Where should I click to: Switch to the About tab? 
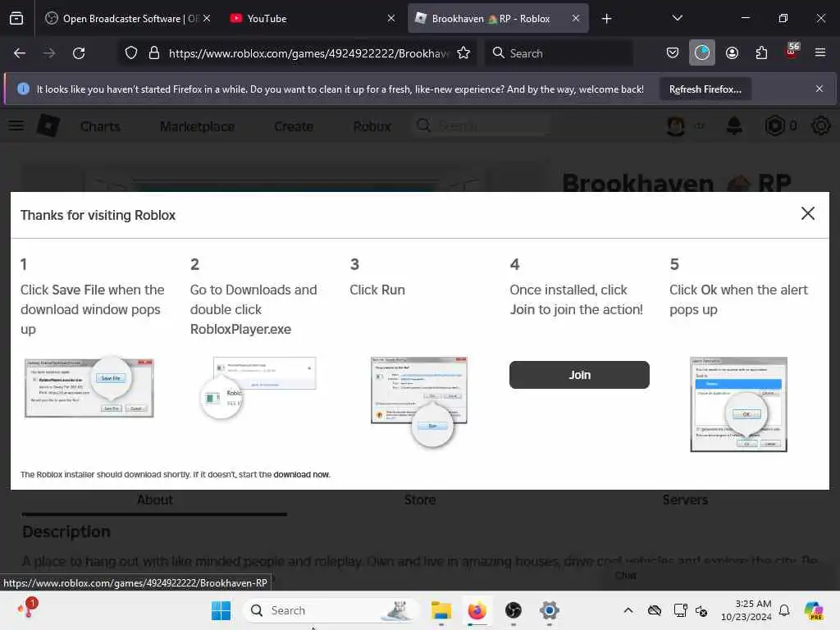point(154,500)
